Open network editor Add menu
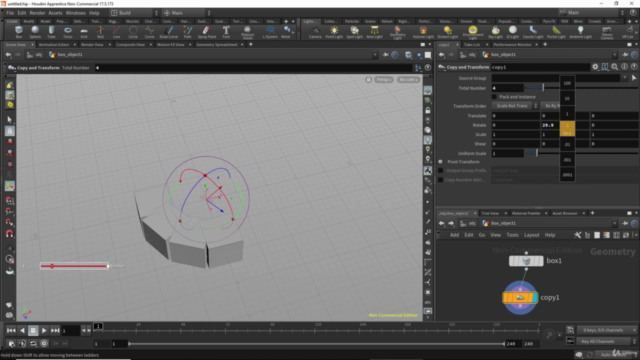 pos(454,235)
